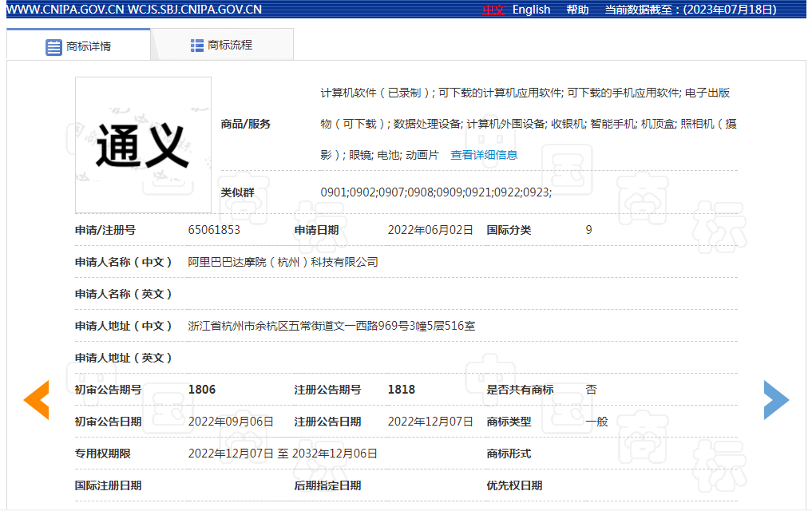Go to next trademark with blue arrow

point(776,400)
